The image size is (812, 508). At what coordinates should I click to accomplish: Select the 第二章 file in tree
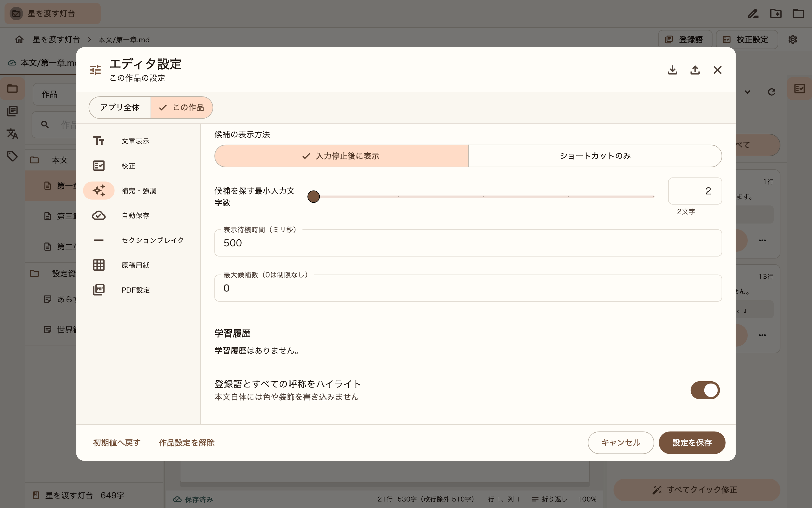pos(51,247)
